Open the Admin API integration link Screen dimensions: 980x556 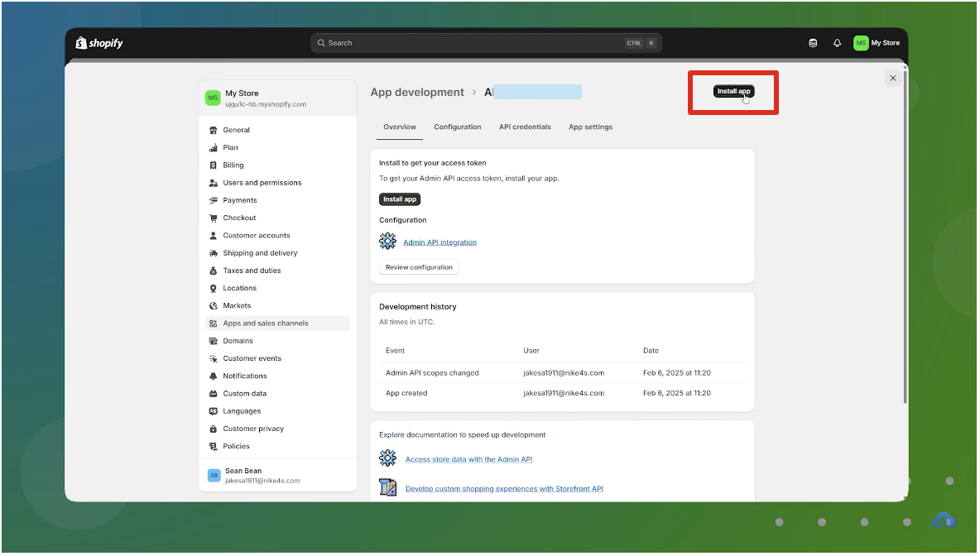(x=440, y=242)
